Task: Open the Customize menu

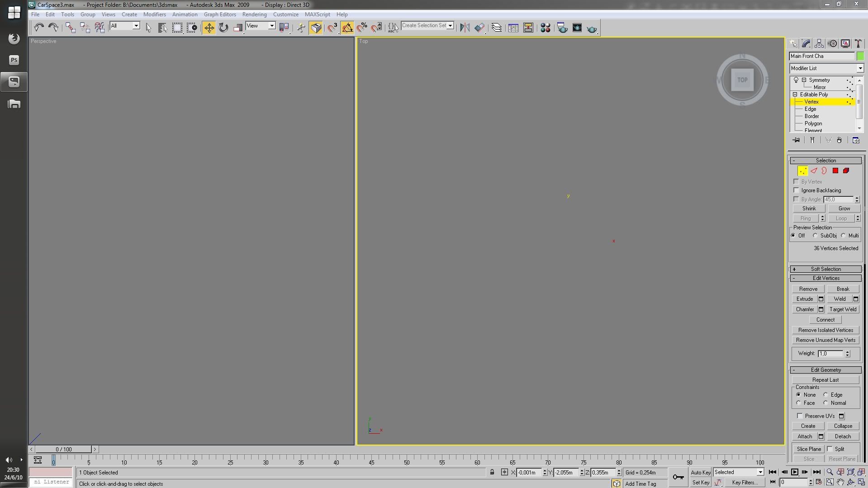Action: pos(286,14)
